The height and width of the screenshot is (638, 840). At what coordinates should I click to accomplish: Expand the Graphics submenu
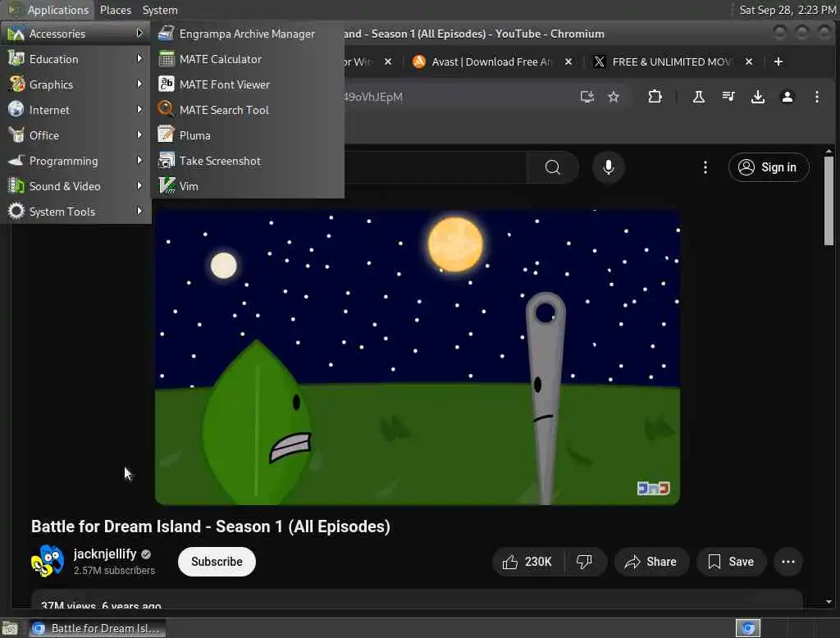[75, 84]
